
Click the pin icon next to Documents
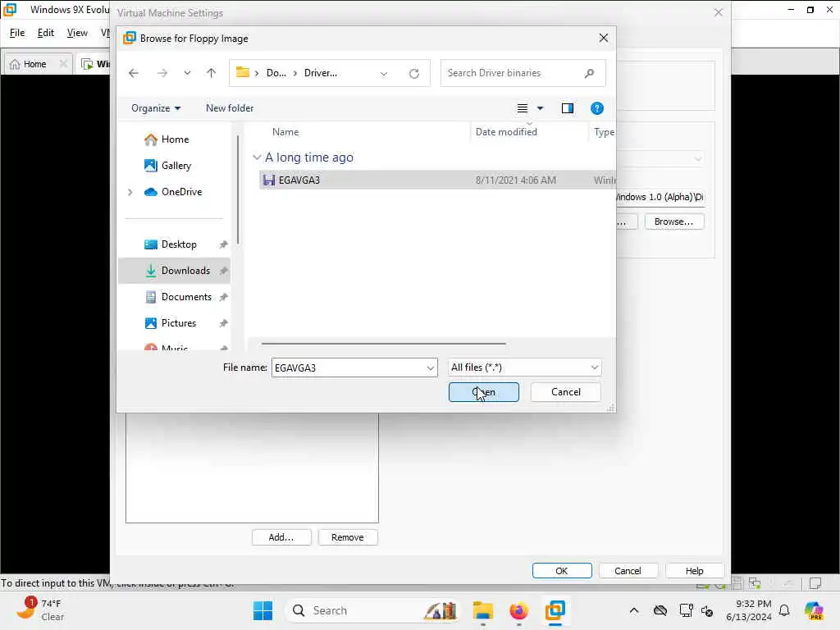pos(223,297)
